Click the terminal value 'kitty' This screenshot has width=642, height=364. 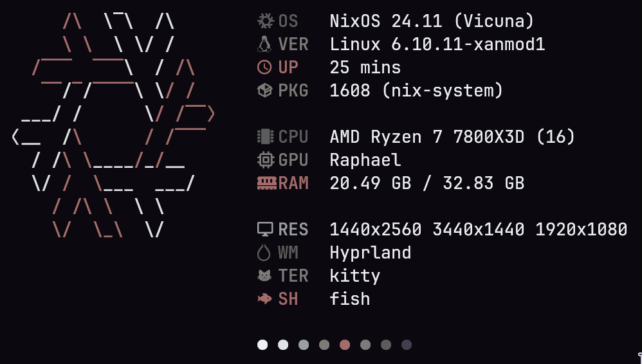point(355,276)
